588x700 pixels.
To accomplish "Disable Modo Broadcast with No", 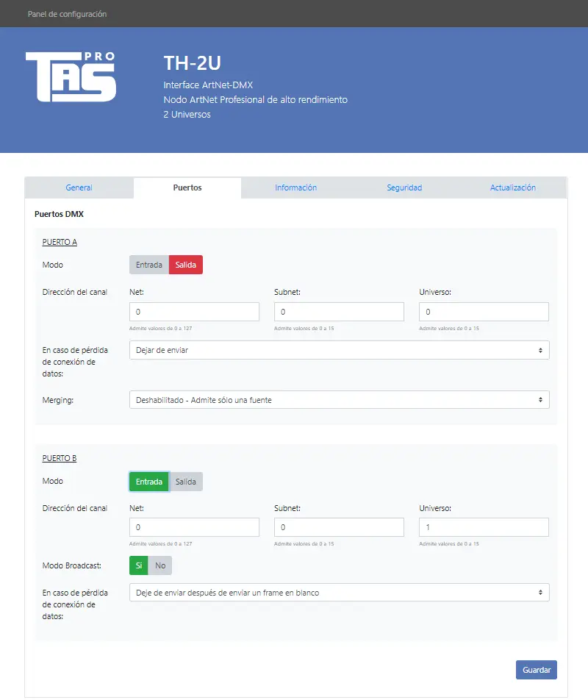I will click(159, 565).
